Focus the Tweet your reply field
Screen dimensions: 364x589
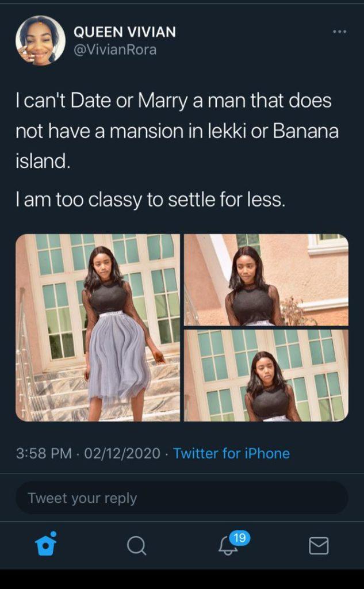tap(182, 498)
